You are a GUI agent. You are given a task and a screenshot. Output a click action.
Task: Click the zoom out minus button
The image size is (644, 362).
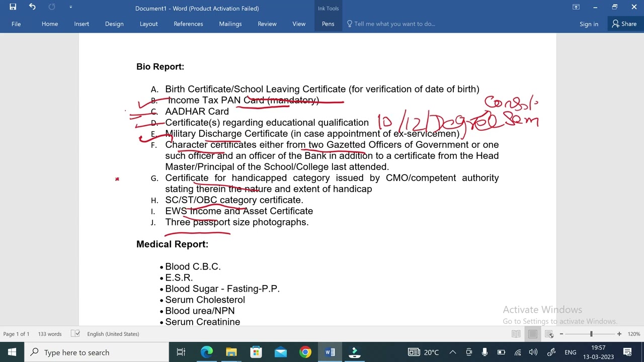coord(561,334)
